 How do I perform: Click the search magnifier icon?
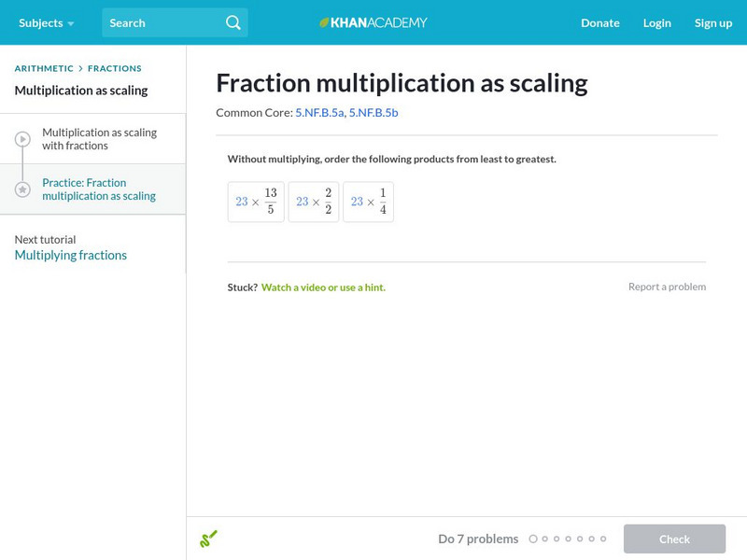(233, 22)
